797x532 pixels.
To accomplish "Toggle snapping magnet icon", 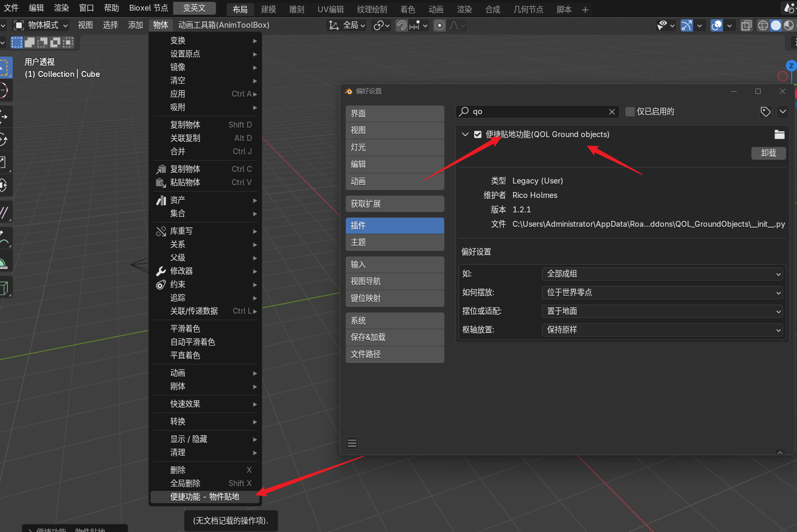I will pos(401,25).
